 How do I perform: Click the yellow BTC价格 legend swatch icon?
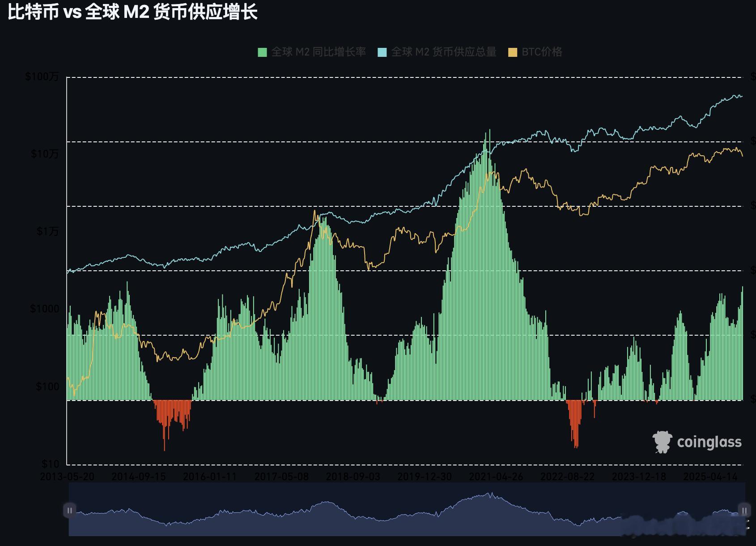click(x=512, y=52)
